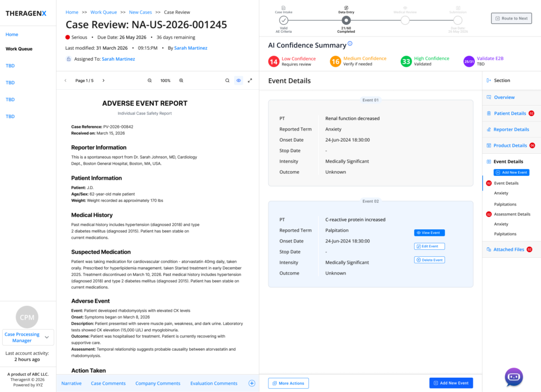The width and height of the screenshot is (541, 392).
Task: Click the Low Confidence 14 badge
Action: pyautogui.click(x=274, y=61)
